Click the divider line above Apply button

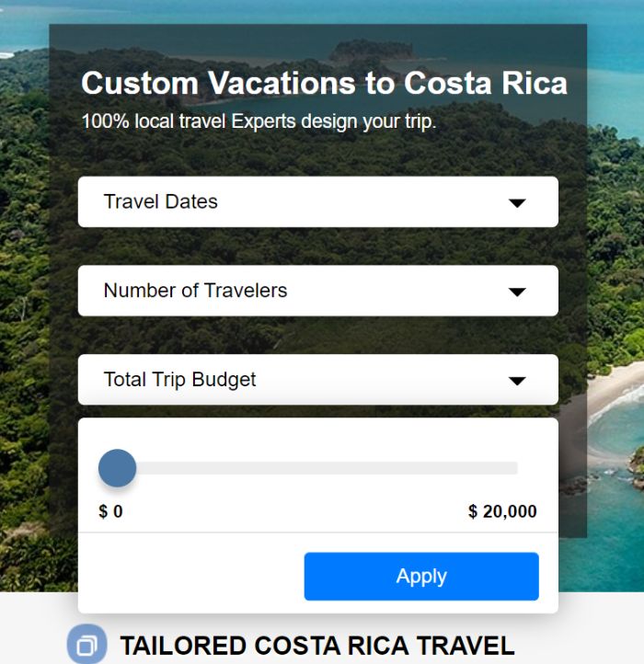318,532
